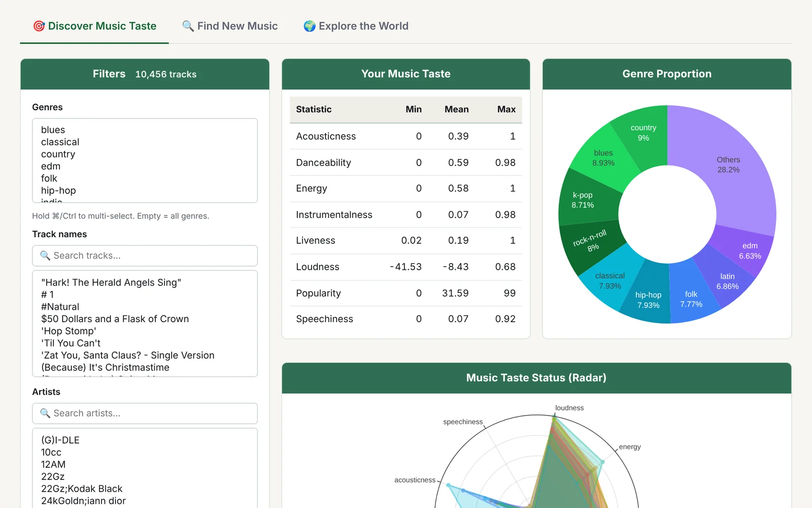The image size is (812, 508).
Task: Focus the Search tracks input field
Action: coord(145,256)
